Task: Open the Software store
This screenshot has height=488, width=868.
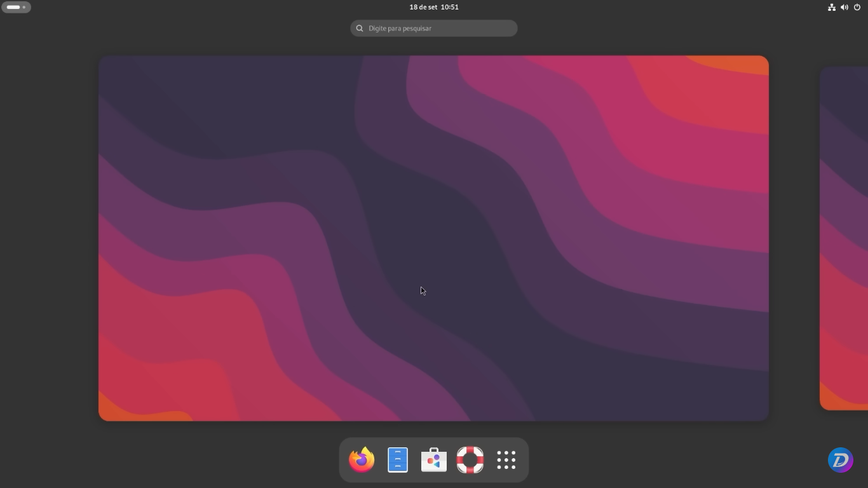Action: click(433, 459)
